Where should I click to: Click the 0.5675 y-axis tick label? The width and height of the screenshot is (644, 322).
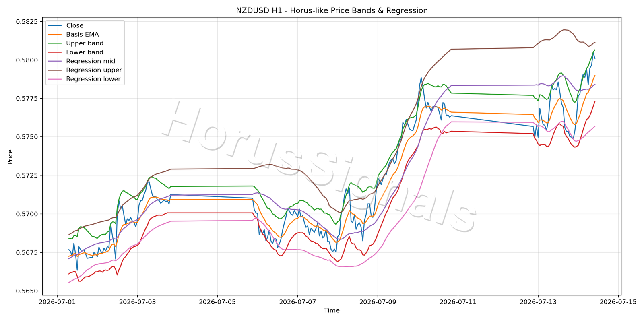[27, 252]
